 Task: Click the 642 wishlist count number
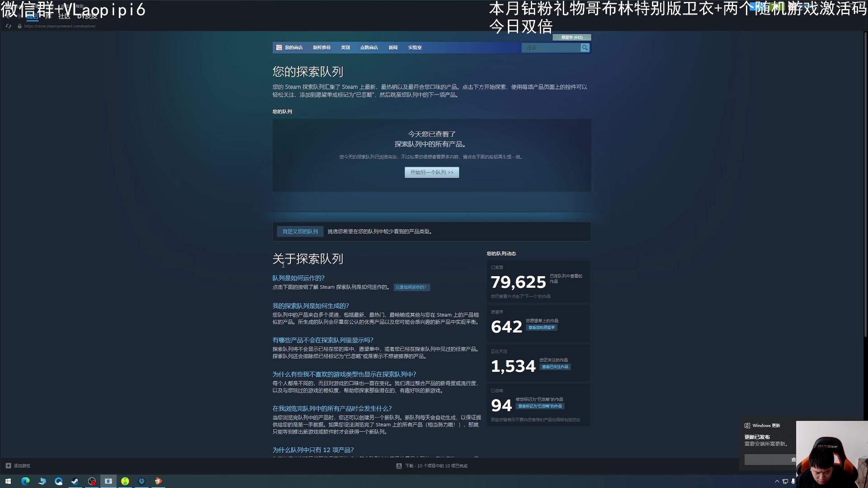click(506, 327)
